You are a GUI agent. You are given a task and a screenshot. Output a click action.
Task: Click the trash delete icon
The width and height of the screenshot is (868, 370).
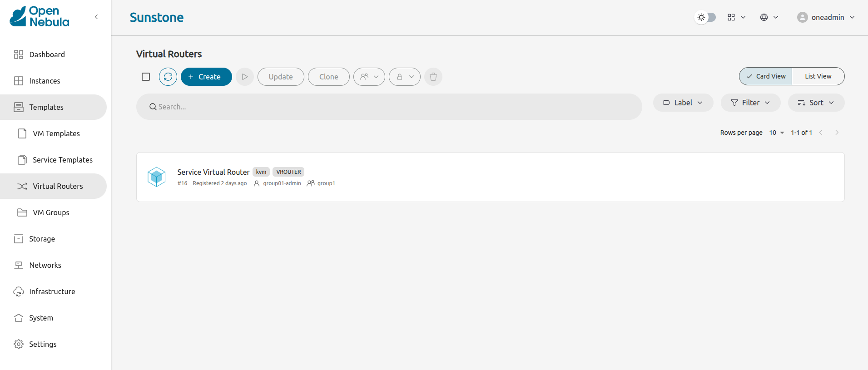click(x=433, y=77)
